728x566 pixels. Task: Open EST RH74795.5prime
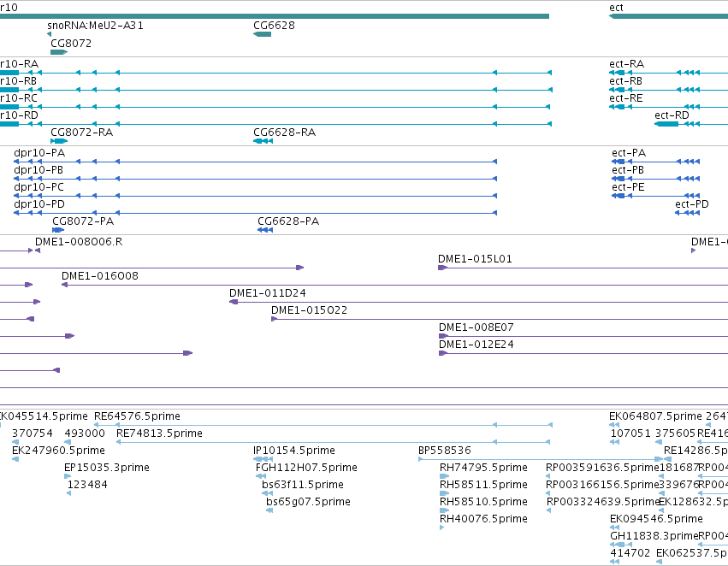pyautogui.click(x=483, y=469)
